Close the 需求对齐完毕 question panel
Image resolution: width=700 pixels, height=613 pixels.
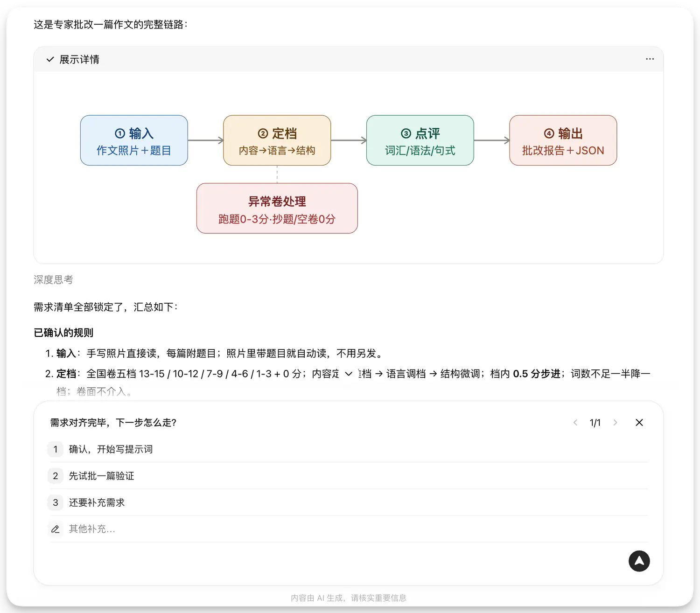[x=639, y=423]
